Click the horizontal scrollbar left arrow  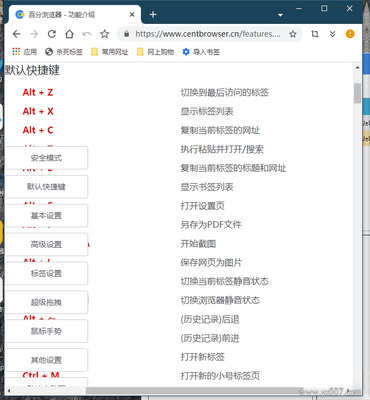coord(9,391)
